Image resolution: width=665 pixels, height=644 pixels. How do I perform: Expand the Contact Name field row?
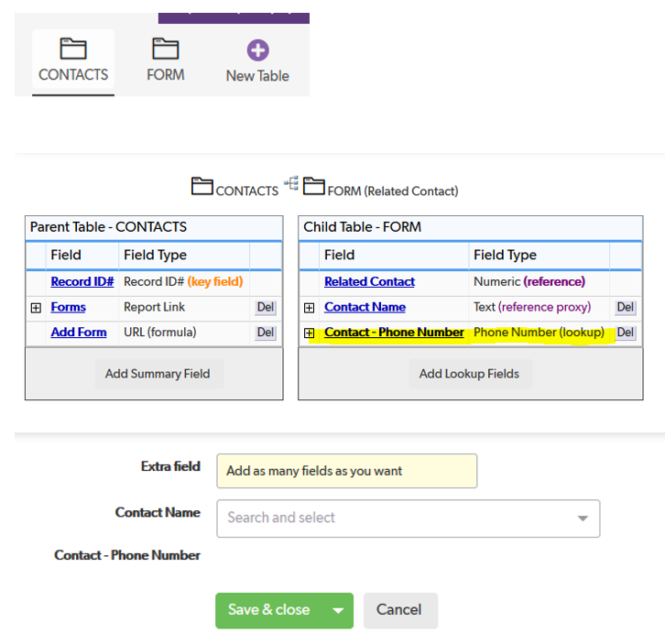pyautogui.click(x=310, y=308)
